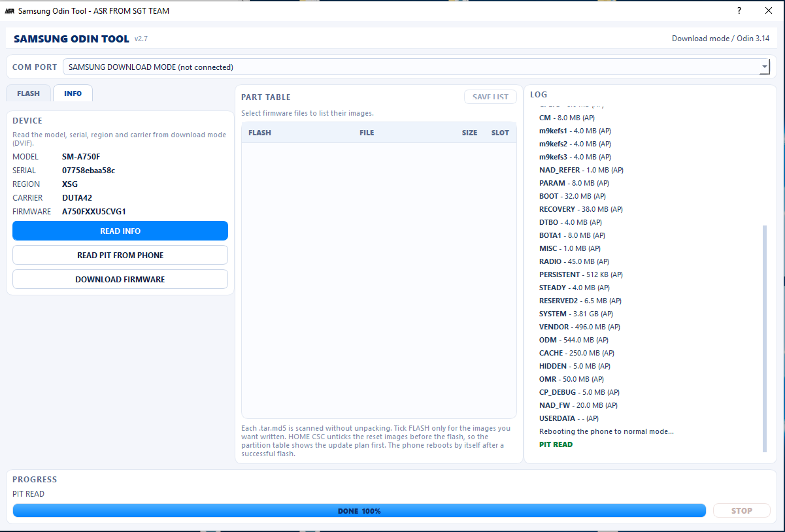Image resolution: width=785 pixels, height=532 pixels.
Task: Click the MISC - 1.0 MB log entry
Action: [570, 248]
